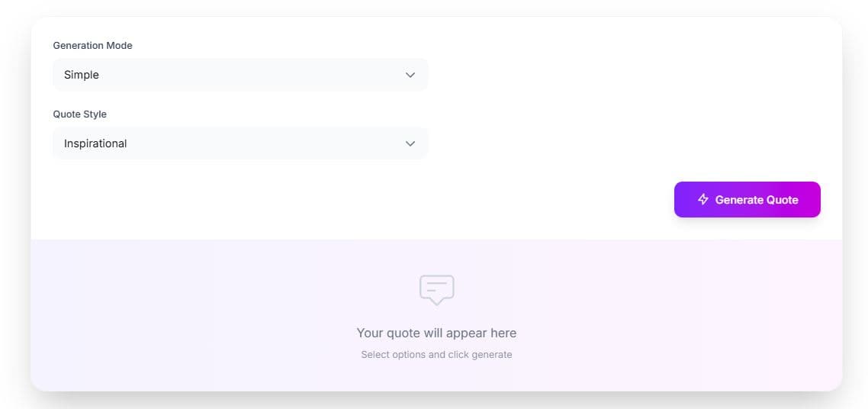Focus the Quote Style combo box field
This screenshot has height=409, width=868.
click(x=229, y=143)
